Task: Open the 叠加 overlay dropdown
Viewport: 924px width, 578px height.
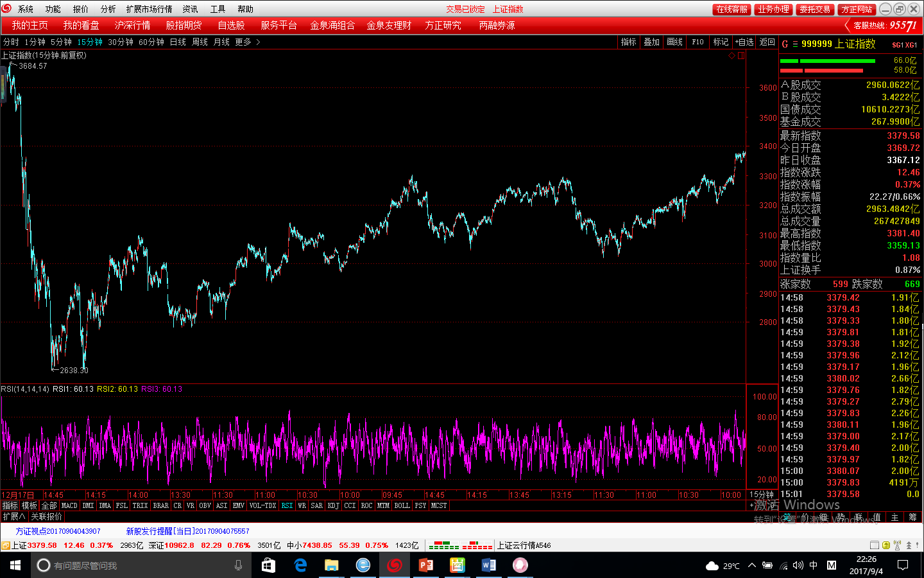Action: (651, 42)
